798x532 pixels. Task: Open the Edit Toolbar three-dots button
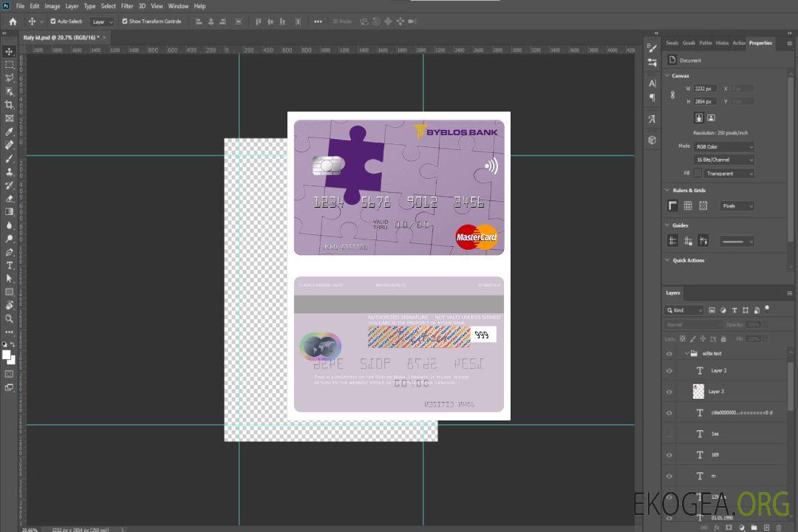point(9,332)
